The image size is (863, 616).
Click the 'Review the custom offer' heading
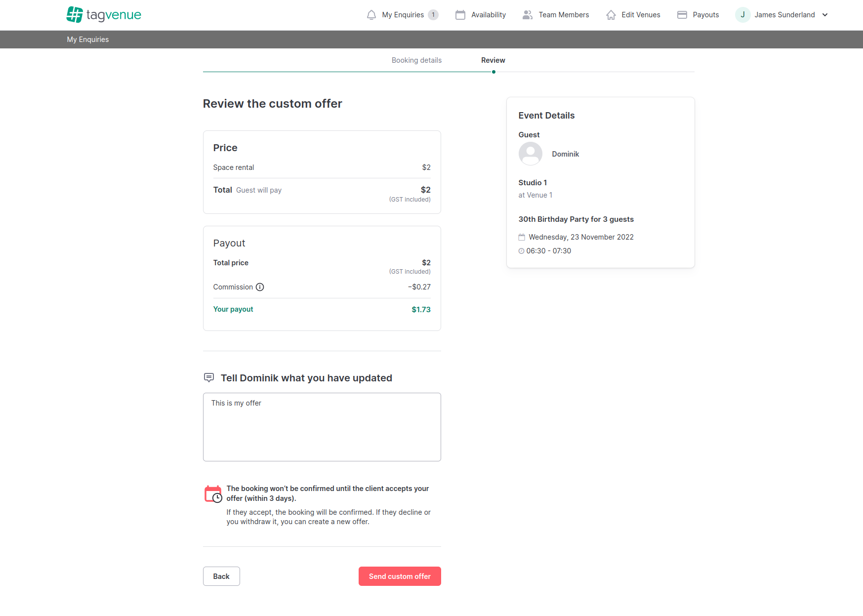tap(273, 104)
